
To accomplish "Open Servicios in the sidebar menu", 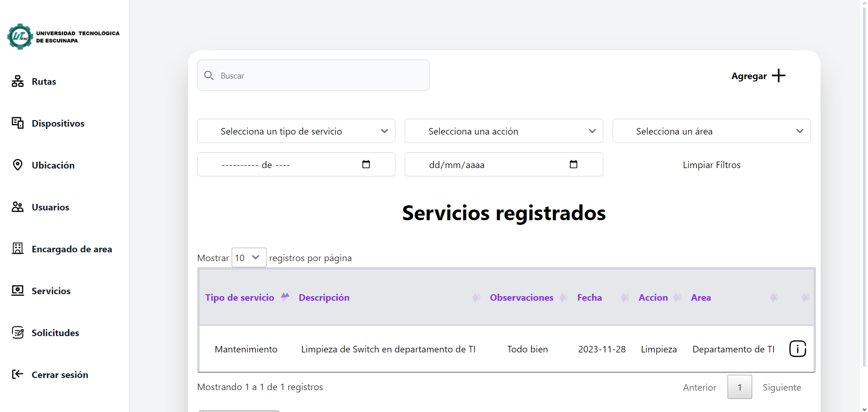I will point(51,291).
